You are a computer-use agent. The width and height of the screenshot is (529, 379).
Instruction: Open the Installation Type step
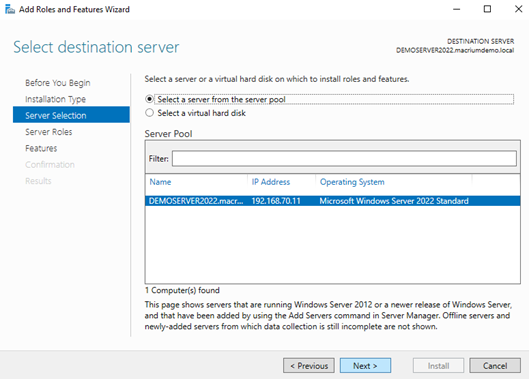point(55,99)
